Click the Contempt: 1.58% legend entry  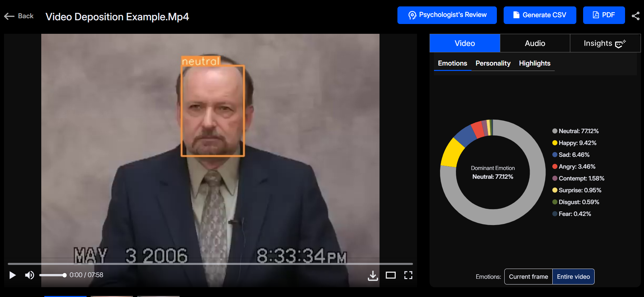tap(578, 178)
